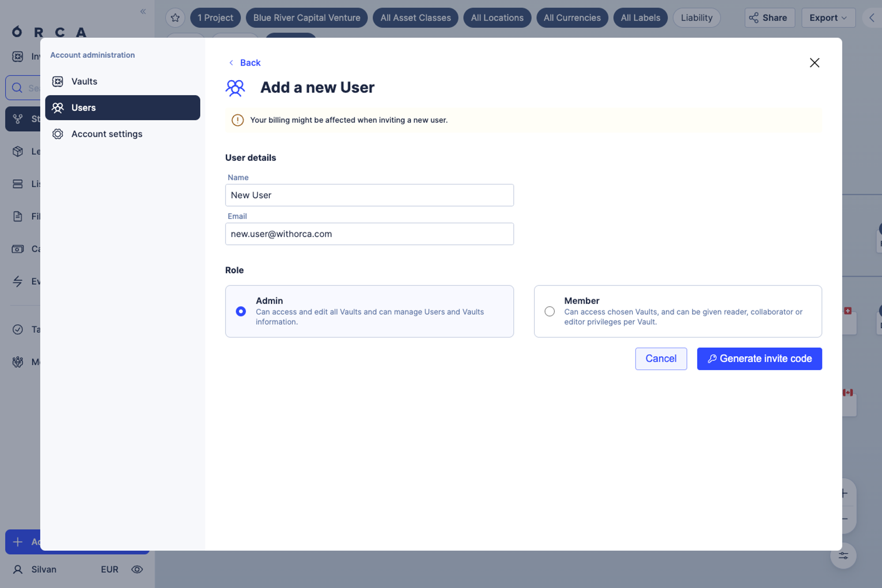The image size is (882, 588).
Task: Select the Member role radio button
Action: (x=549, y=311)
